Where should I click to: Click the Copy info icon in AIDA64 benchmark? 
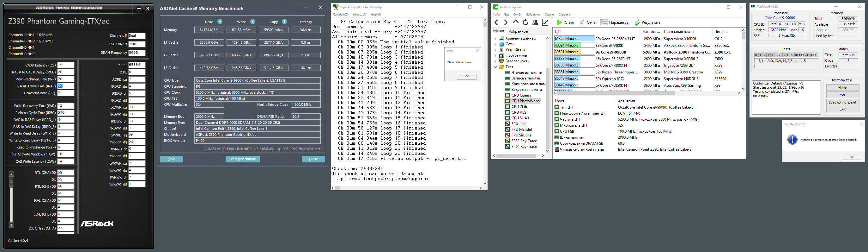pyautogui.click(x=284, y=22)
